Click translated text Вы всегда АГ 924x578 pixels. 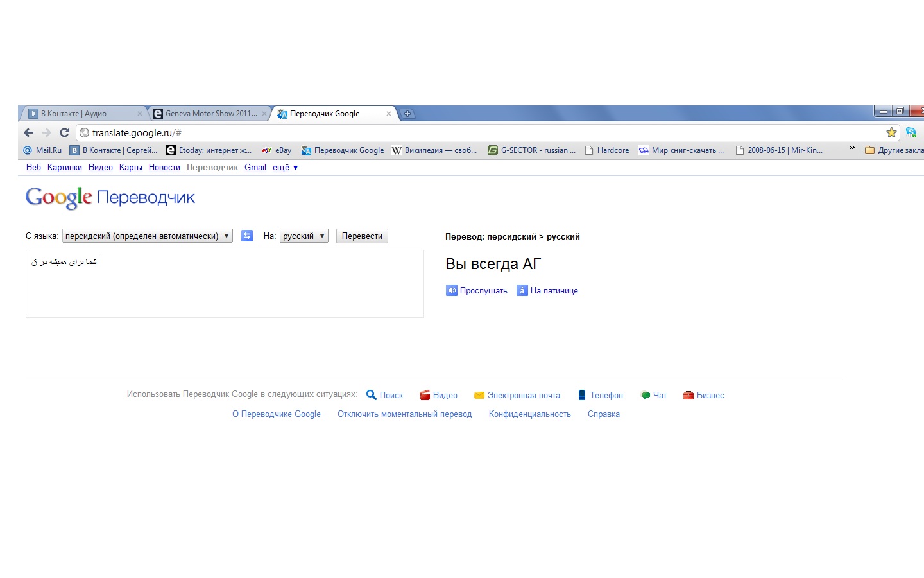[x=493, y=264]
